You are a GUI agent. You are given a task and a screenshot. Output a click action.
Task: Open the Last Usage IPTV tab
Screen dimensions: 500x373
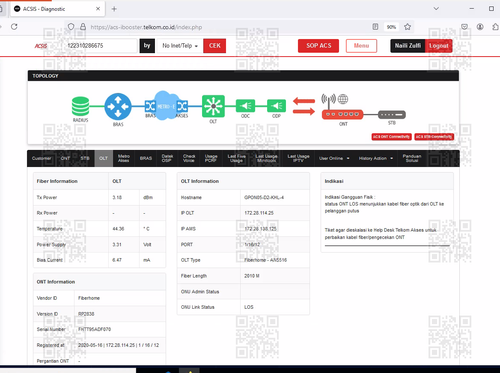[x=298, y=158]
